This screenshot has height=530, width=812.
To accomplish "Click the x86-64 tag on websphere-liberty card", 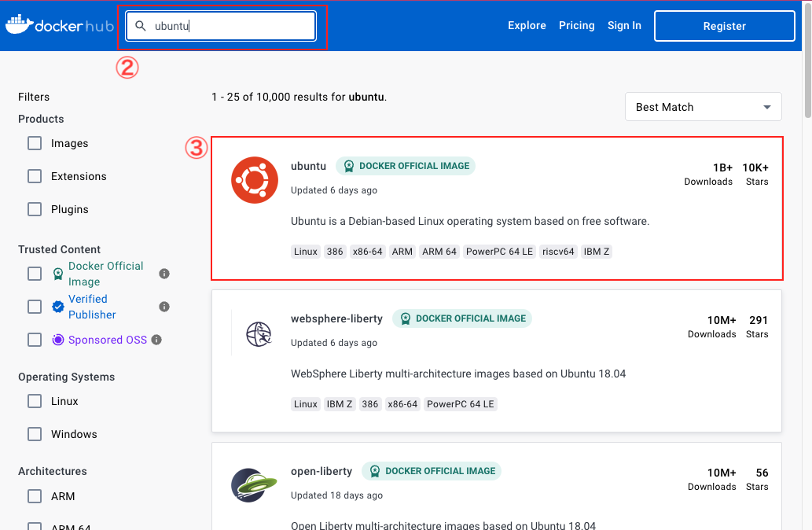I will pos(402,404).
